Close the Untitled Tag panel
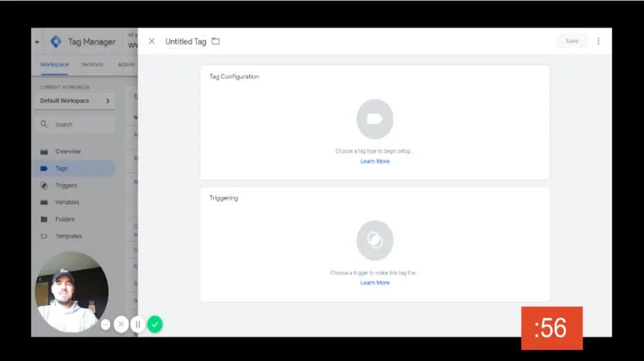This screenshot has height=361, width=644. 151,41
